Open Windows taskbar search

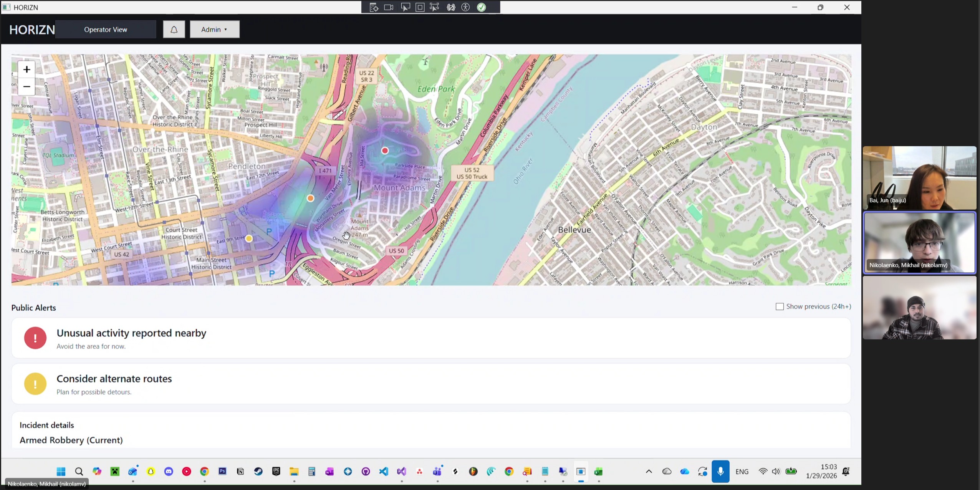tap(79, 472)
